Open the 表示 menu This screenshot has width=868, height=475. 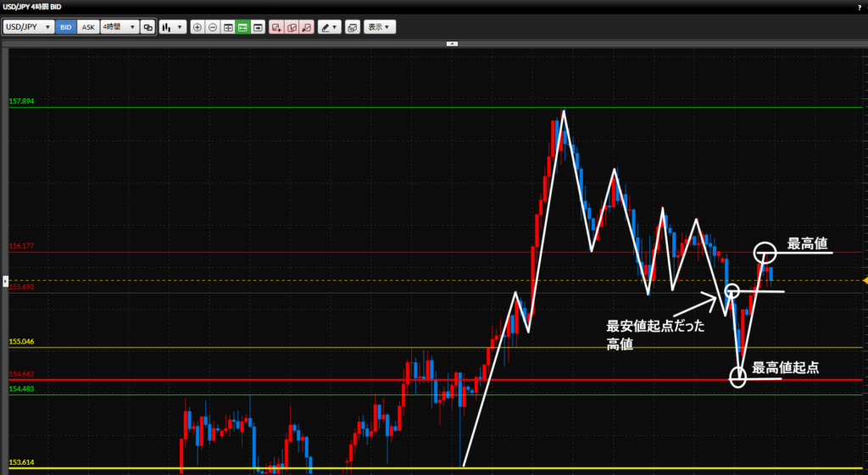pos(380,27)
